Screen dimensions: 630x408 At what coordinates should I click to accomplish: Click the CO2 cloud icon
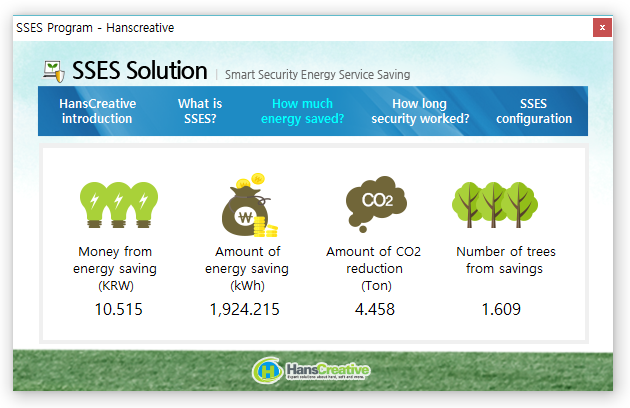point(374,203)
